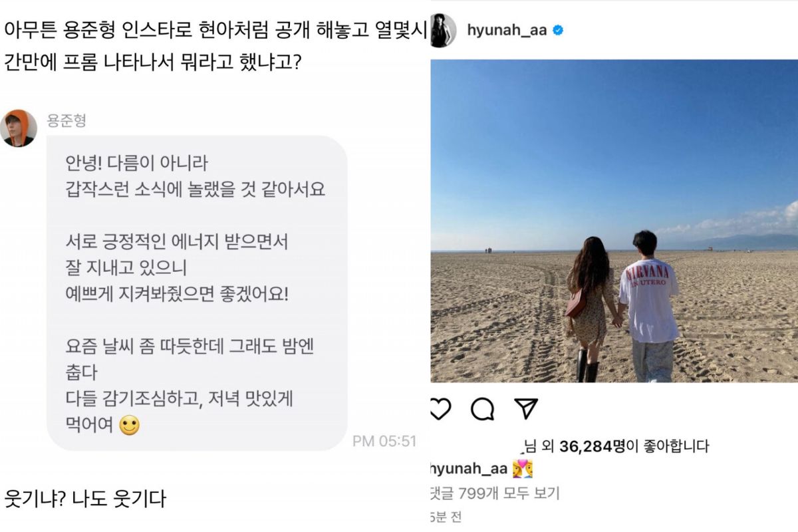The width and height of the screenshot is (798, 532).
Task: Click the smiley emoji in the message
Action: pos(129,425)
